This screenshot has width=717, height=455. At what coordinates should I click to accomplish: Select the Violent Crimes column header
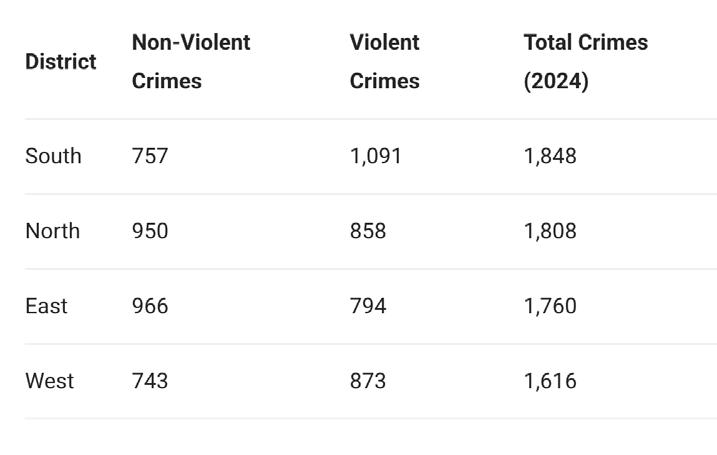(x=385, y=62)
